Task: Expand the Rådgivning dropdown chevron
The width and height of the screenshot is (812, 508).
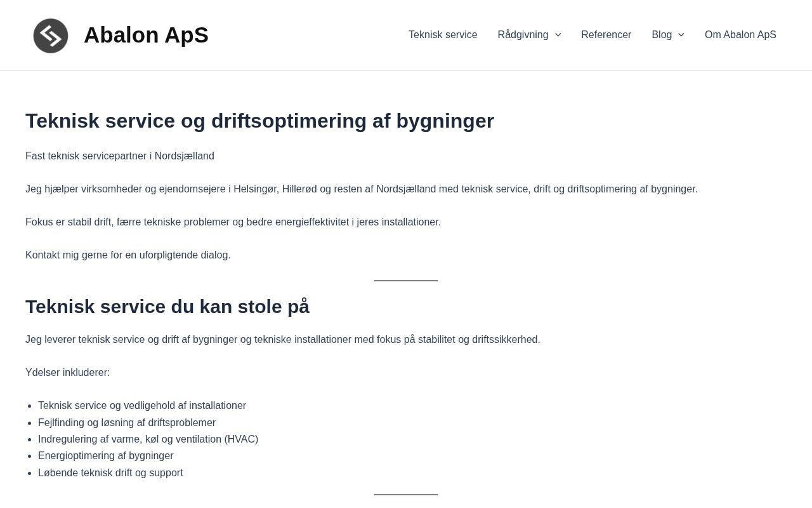Action: [x=558, y=35]
